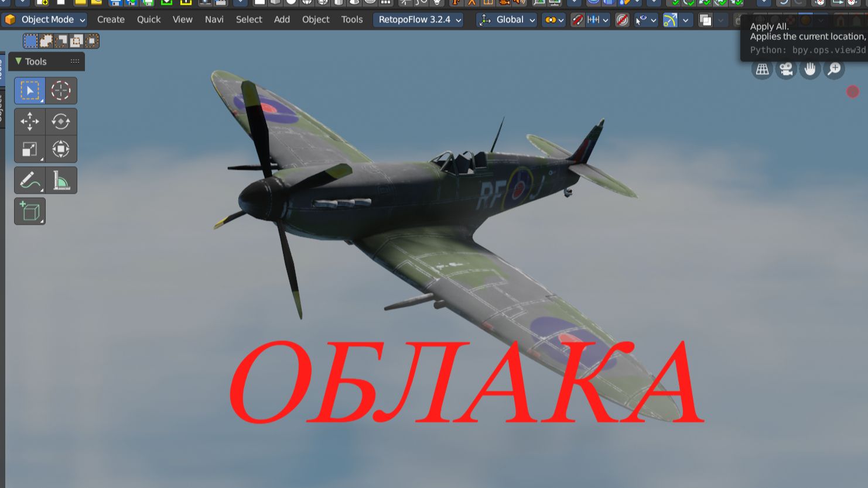The width and height of the screenshot is (868, 488).
Task: Toggle proportional editing
Action: [x=622, y=20]
